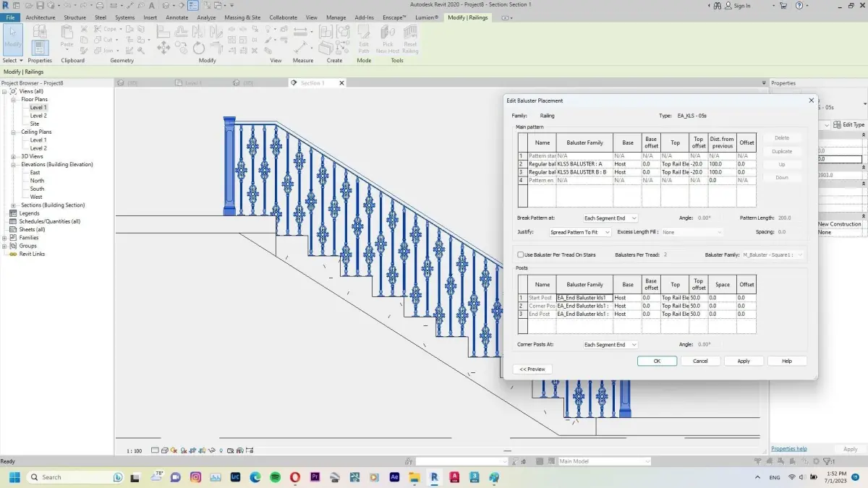Open Spotify from the taskbar
This screenshot has height=488, width=868.
point(276,477)
